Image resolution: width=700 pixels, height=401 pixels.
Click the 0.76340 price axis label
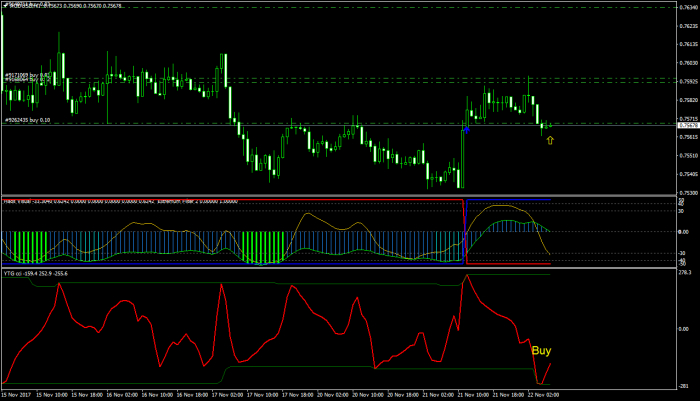[688, 7]
